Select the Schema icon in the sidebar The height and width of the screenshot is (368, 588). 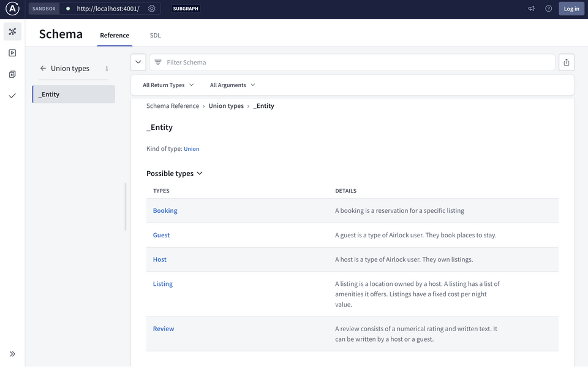point(12,31)
